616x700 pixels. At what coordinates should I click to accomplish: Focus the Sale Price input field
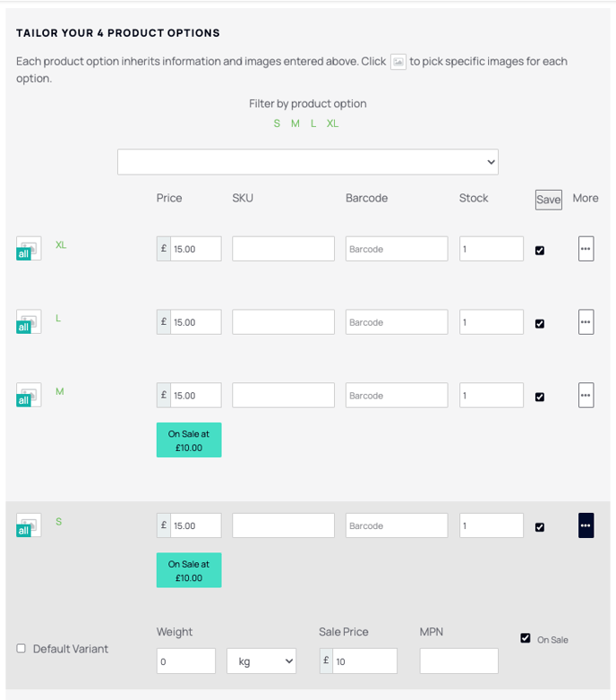point(364,662)
